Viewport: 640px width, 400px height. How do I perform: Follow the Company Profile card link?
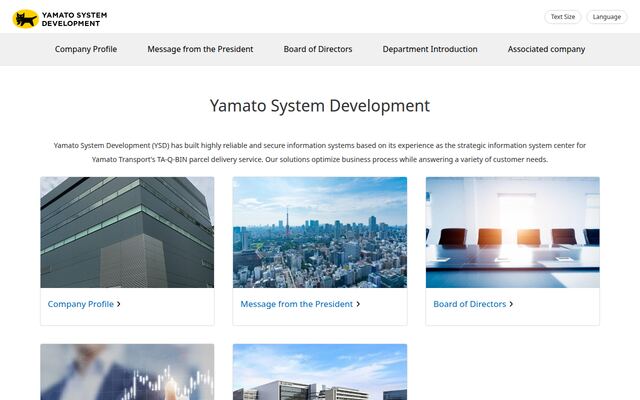(80, 304)
